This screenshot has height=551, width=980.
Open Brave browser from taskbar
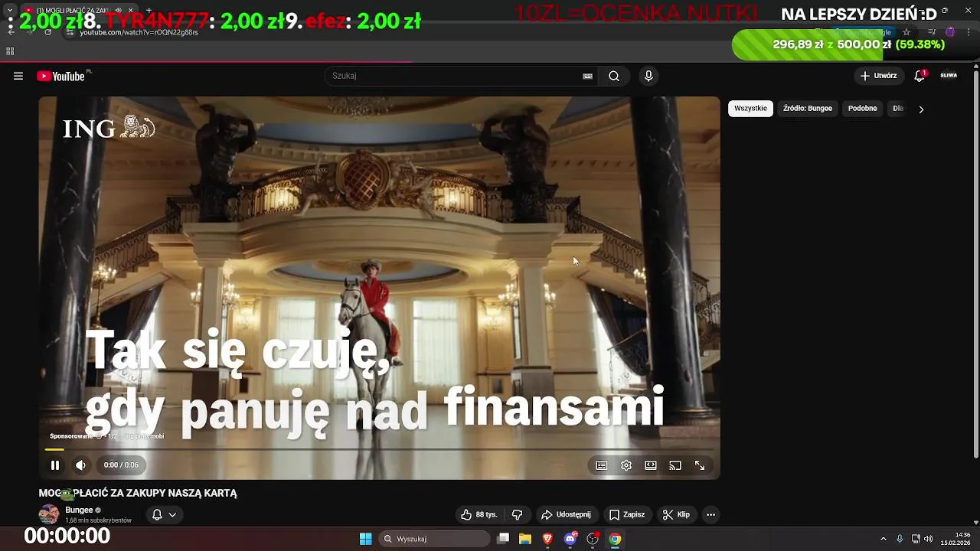(547, 539)
